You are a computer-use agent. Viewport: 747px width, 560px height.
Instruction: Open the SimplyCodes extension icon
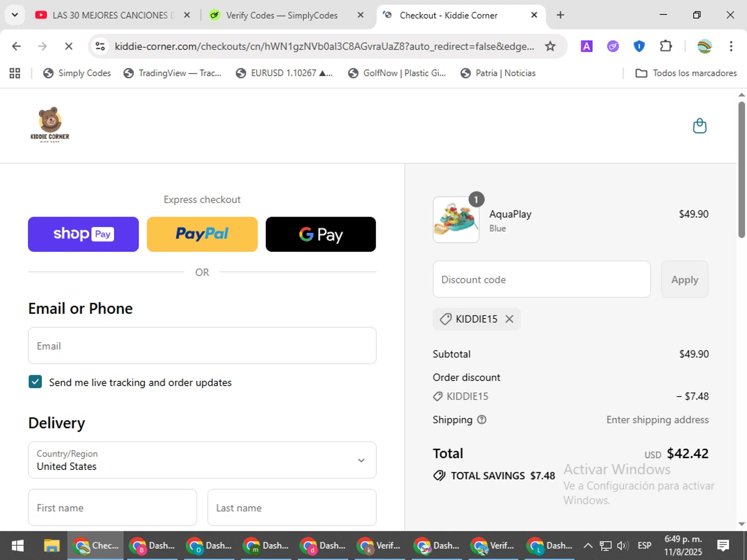coord(613,46)
